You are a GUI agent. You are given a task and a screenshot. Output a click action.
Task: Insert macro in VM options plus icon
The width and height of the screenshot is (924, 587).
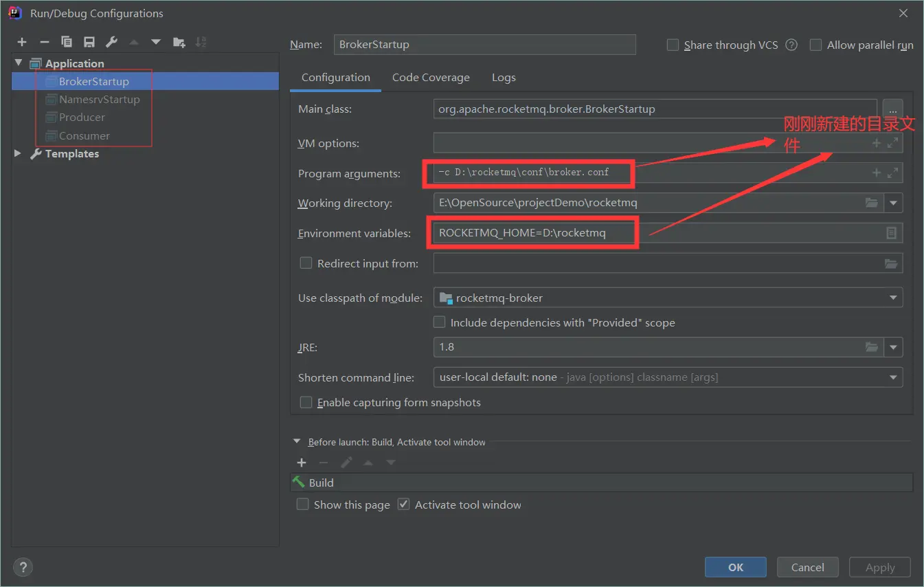click(876, 143)
